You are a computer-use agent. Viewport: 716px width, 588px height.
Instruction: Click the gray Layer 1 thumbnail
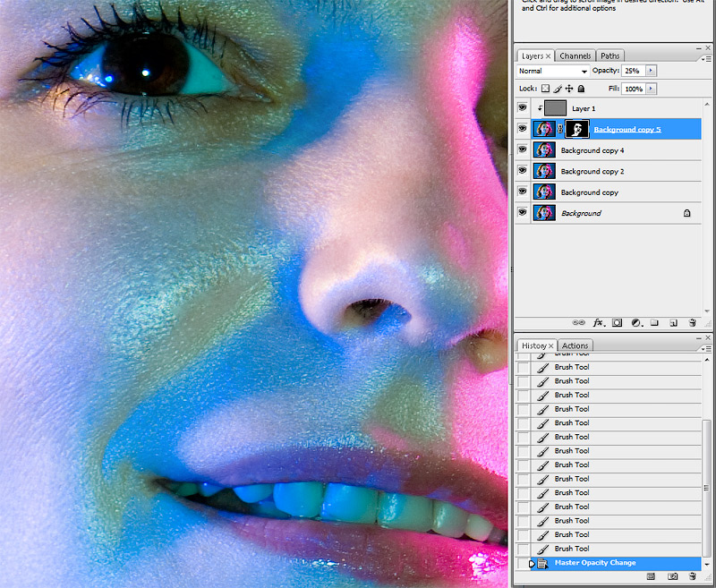tap(555, 108)
